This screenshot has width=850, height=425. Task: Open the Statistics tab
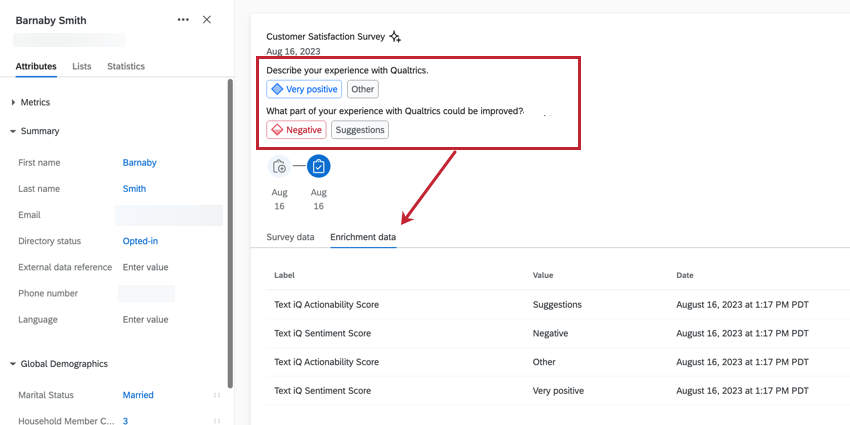point(126,66)
